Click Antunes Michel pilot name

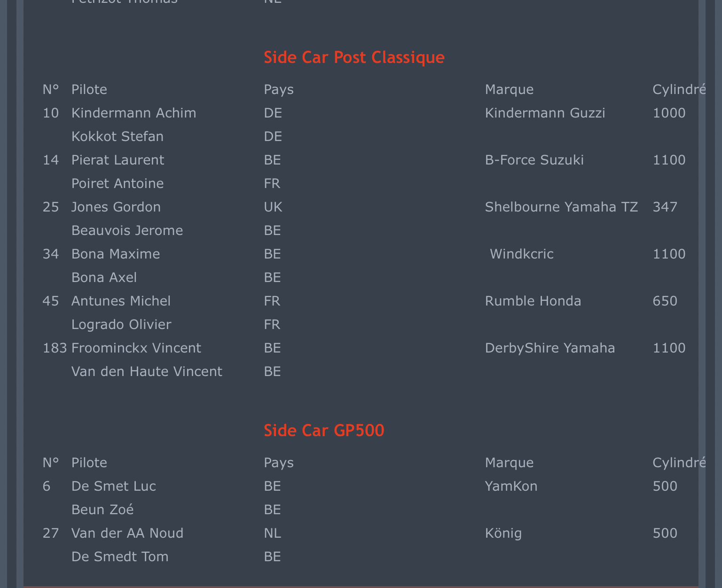click(121, 301)
